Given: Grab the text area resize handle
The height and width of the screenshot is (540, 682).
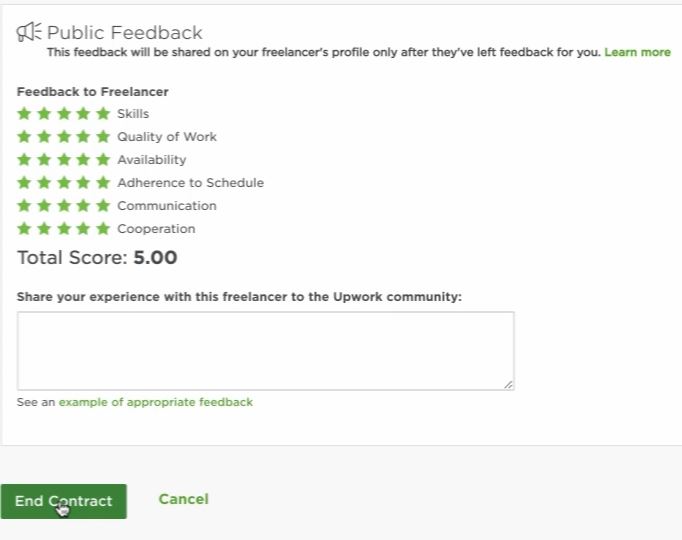Looking at the screenshot, I should tap(508, 384).
